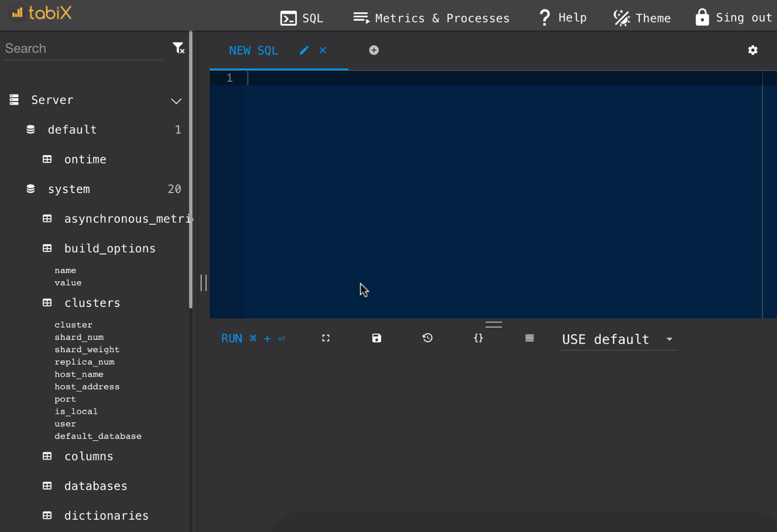Select the port column
The image size is (777, 532).
[x=65, y=399]
